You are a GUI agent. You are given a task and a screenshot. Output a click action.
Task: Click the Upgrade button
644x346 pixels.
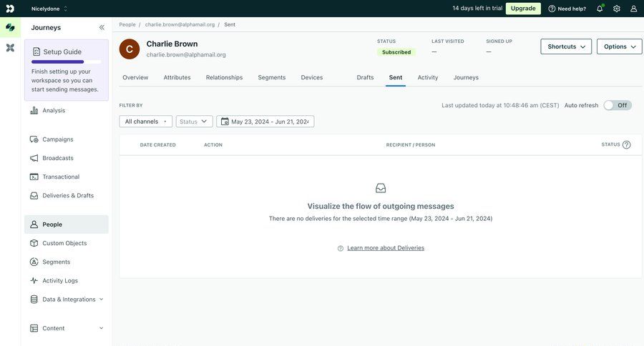[x=523, y=9]
